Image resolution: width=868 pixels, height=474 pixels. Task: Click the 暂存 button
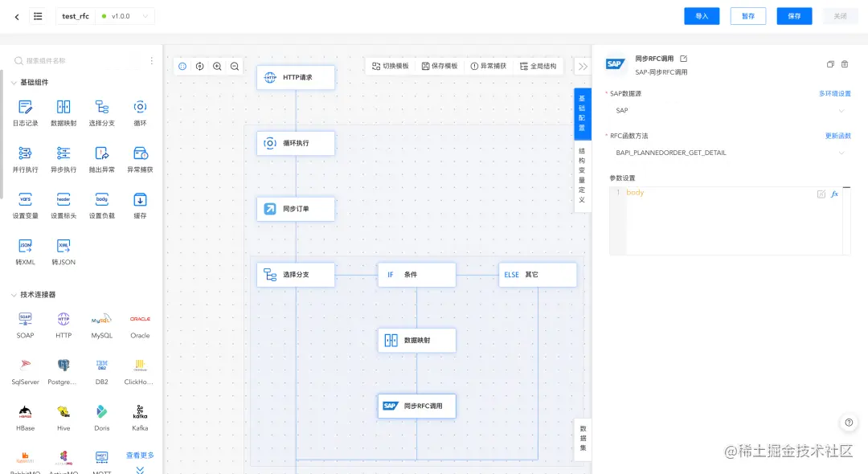pos(748,16)
